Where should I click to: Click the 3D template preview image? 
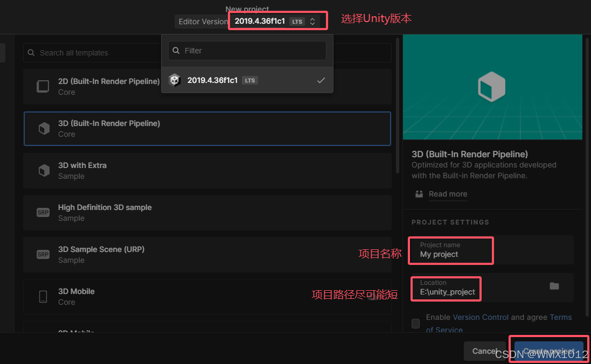(492, 87)
